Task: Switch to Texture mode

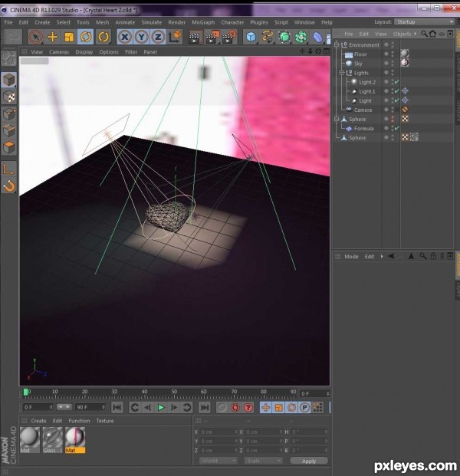Action: click(9, 97)
